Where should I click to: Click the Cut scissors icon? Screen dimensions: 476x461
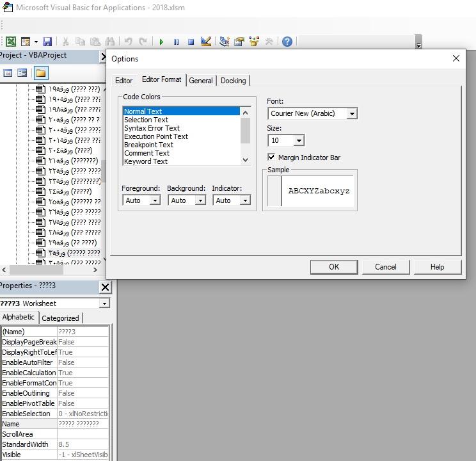click(65, 42)
